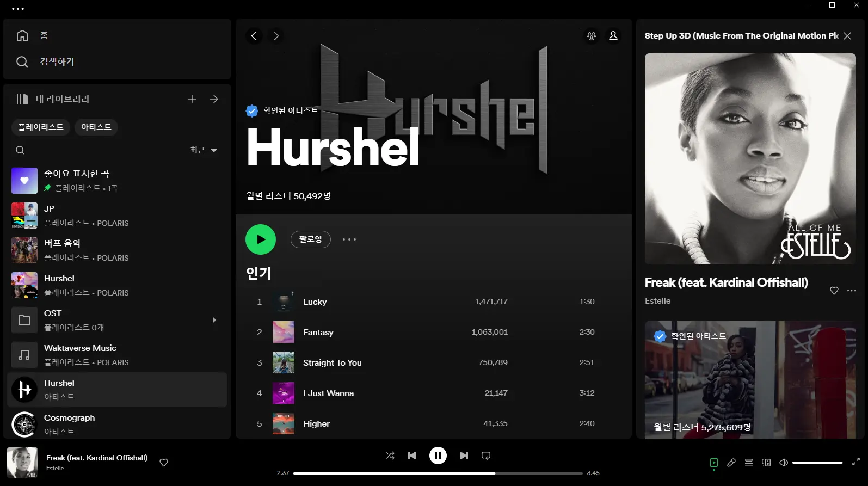Click the Home label 홈

[x=44, y=36]
